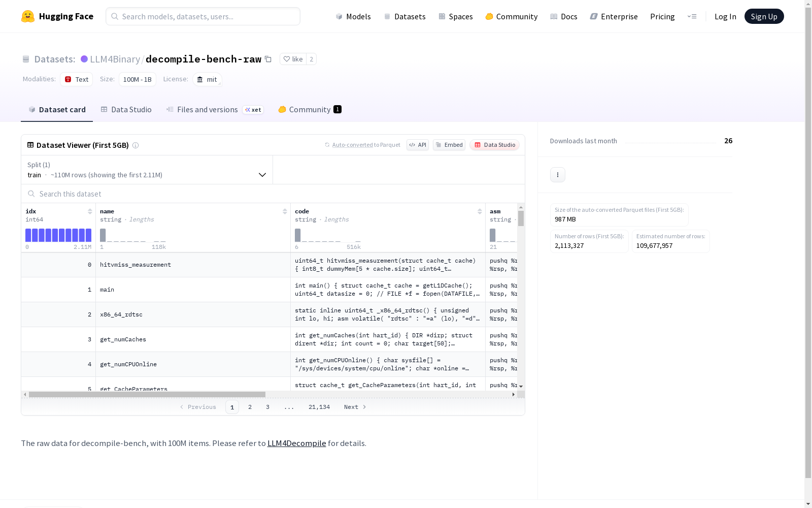Expand the additional navigation menu icon
812x508 pixels.
click(692, 16)
